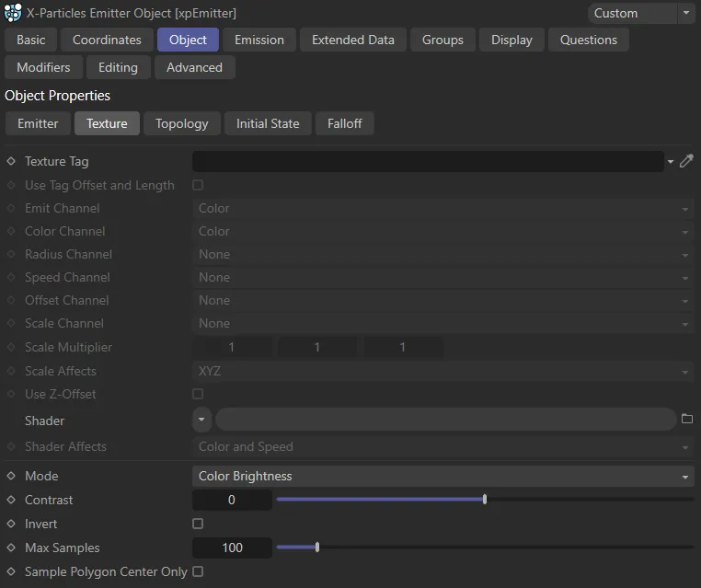Open the Shader arrow menu button
Image resolution: width=701 pixels, height=588 pixels.
point(201,420)
